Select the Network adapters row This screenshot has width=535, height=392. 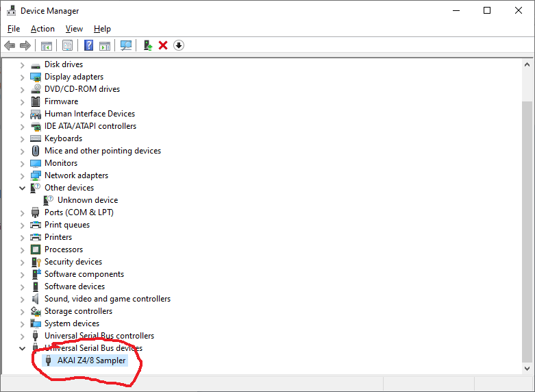[x=76, y=175]
